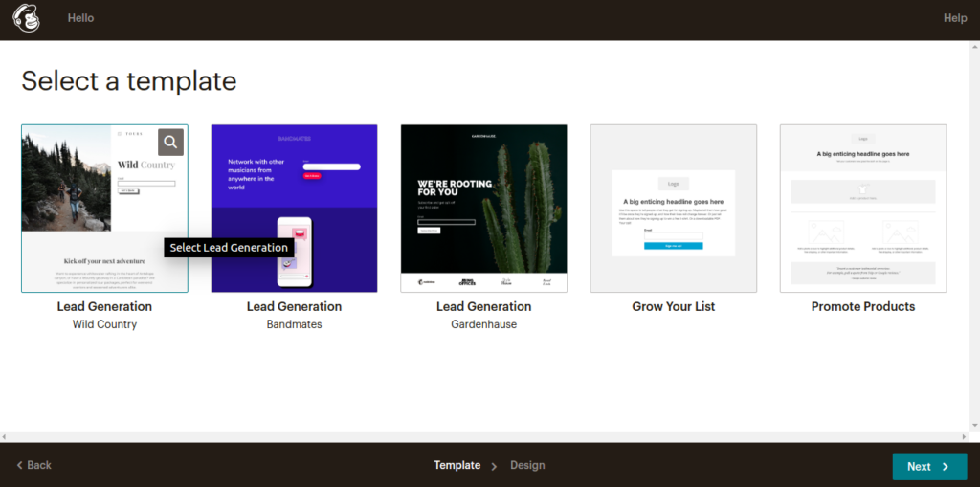The width and height of the screenshot is (980, 487).
Task: Click the horizontal scrollbar left arrow
Action: (4, 435)
